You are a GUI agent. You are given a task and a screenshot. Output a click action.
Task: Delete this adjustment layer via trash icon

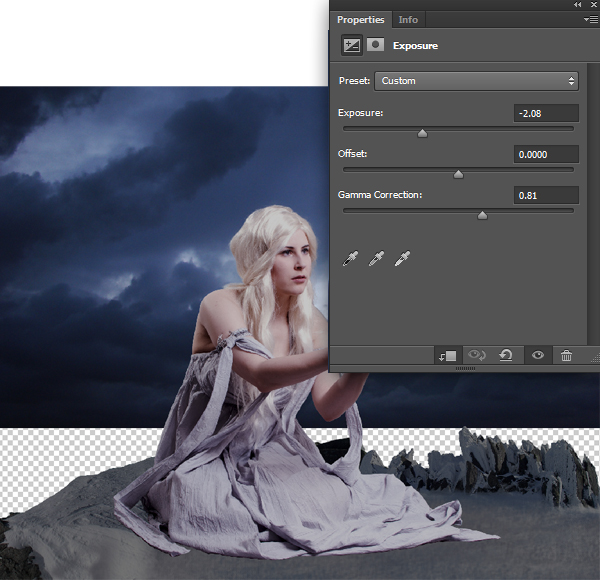tap(567, 356)
